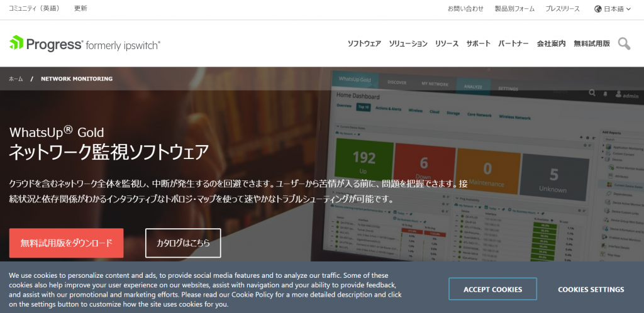The image size is (644, 313).
Task: Open the コミュニティ（英語） link
Action: (x=35, y=8)
